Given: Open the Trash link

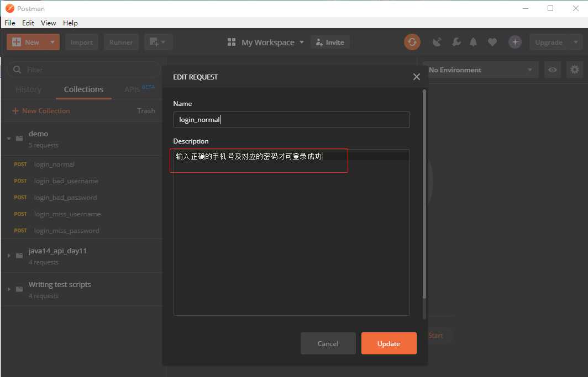Looking at the screenshot, I should click(146, 111).
